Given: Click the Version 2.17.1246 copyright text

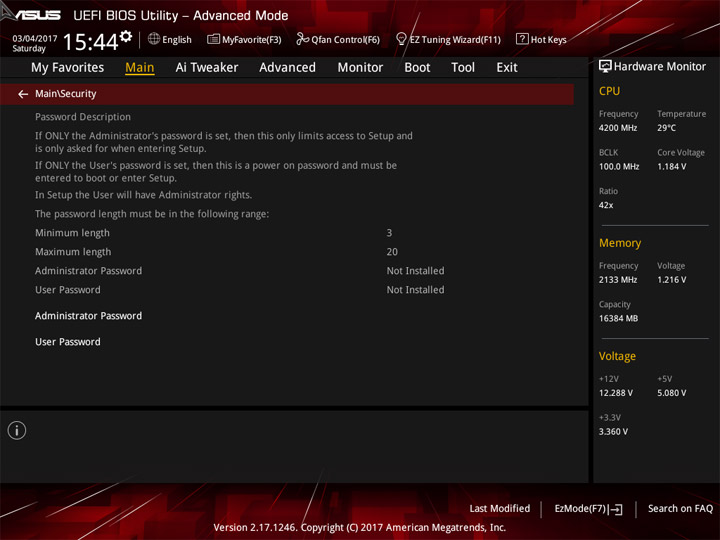Looking at the screenshot, I should tap(360, 527).
